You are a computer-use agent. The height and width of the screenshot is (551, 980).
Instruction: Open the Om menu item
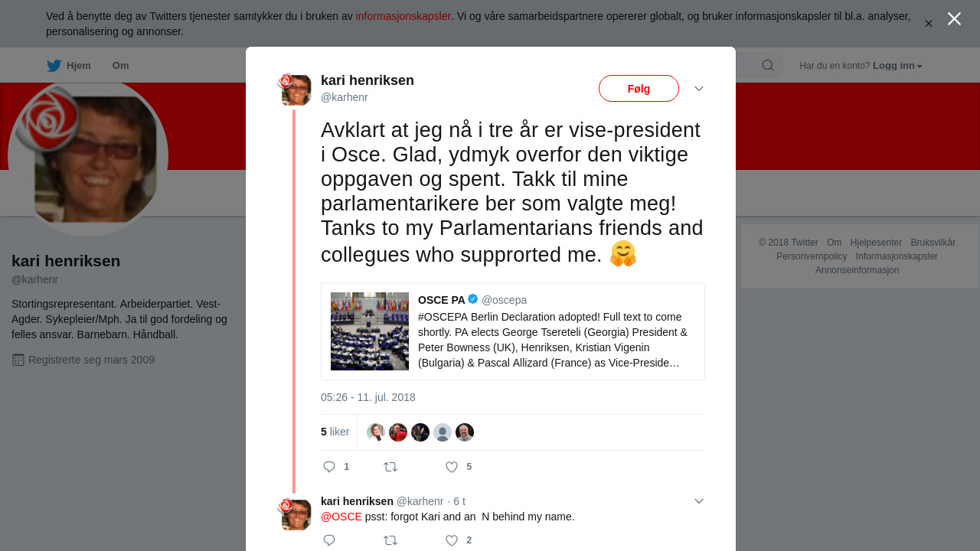120,66
